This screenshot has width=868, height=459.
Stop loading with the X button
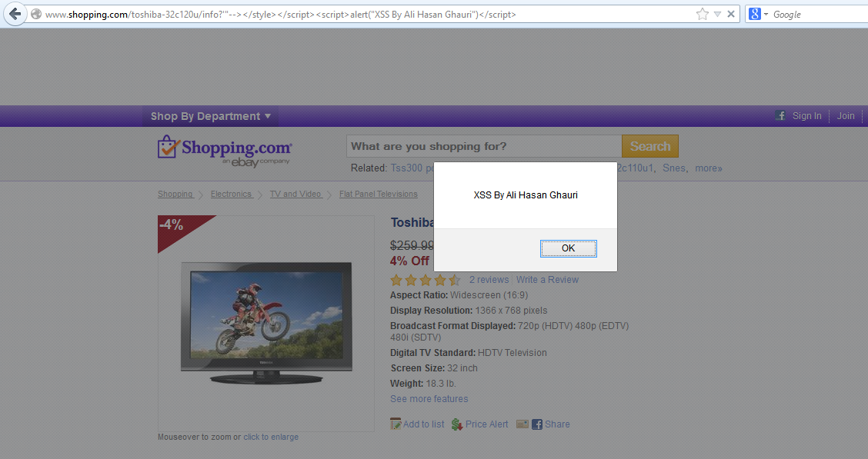(x=731, y=15)
